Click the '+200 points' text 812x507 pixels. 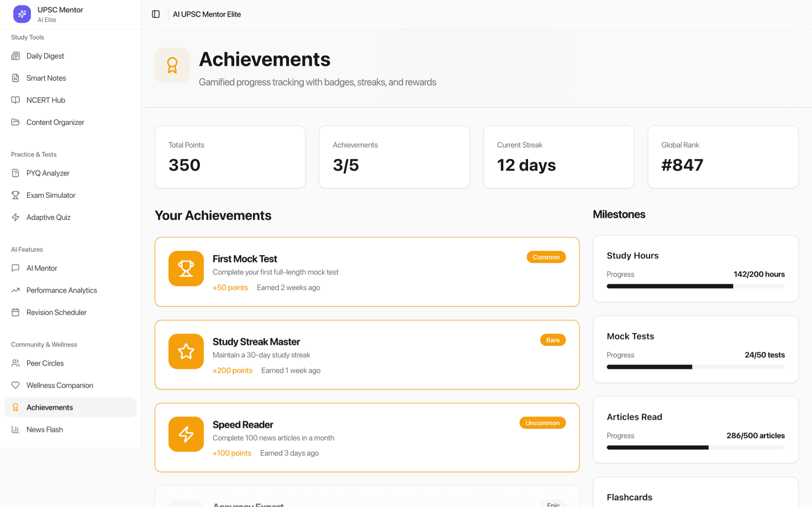click(233, 371)
